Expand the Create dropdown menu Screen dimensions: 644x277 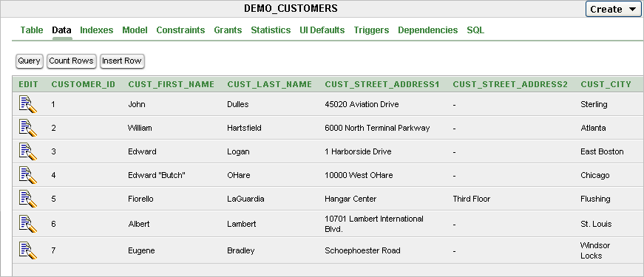point(613,9)
